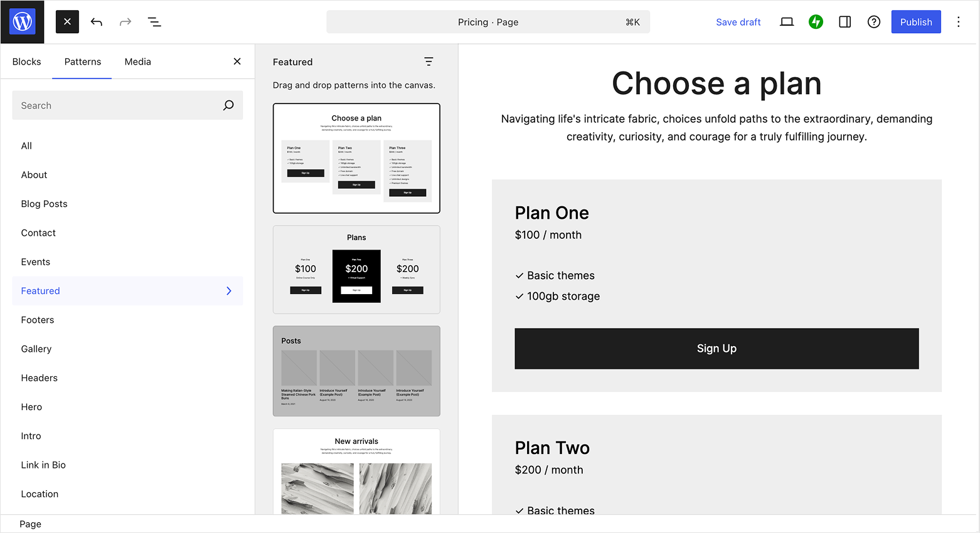Open the WordPress logo site menu
980x533 pixels.
click(23, 22)
